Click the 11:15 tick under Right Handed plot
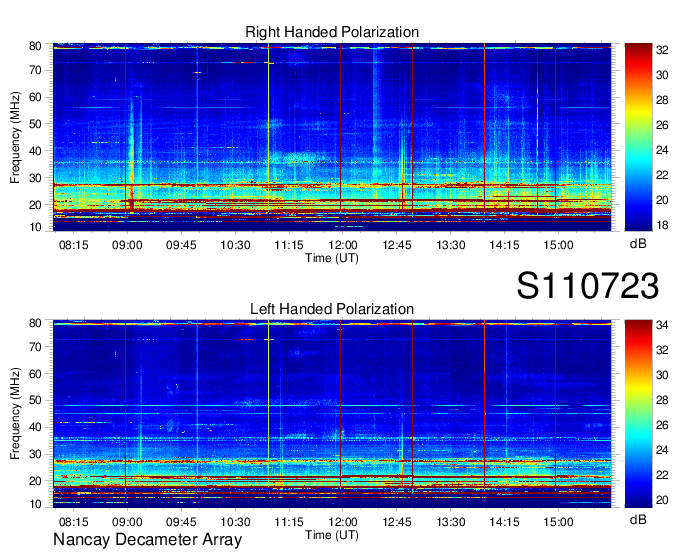 [x=289, y=245]
